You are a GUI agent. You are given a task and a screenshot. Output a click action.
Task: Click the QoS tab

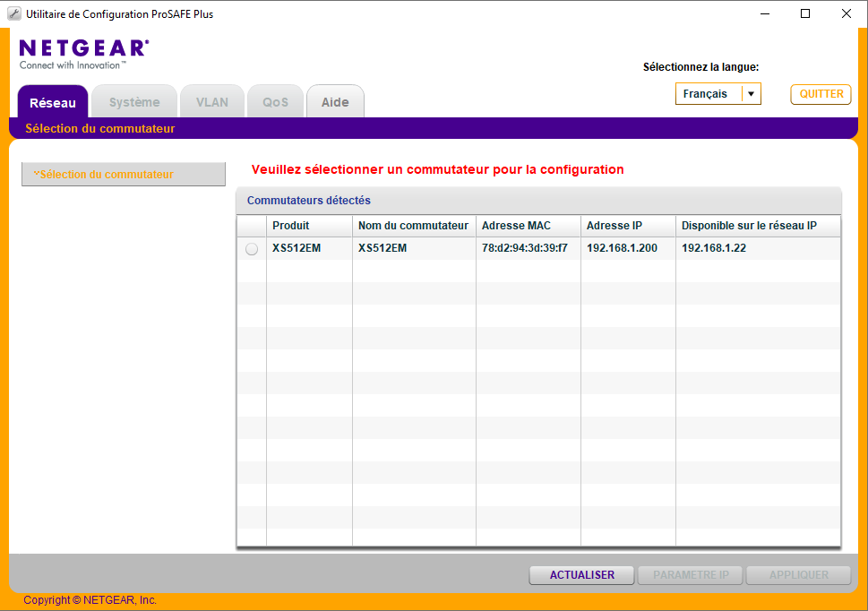click(275, 102)
